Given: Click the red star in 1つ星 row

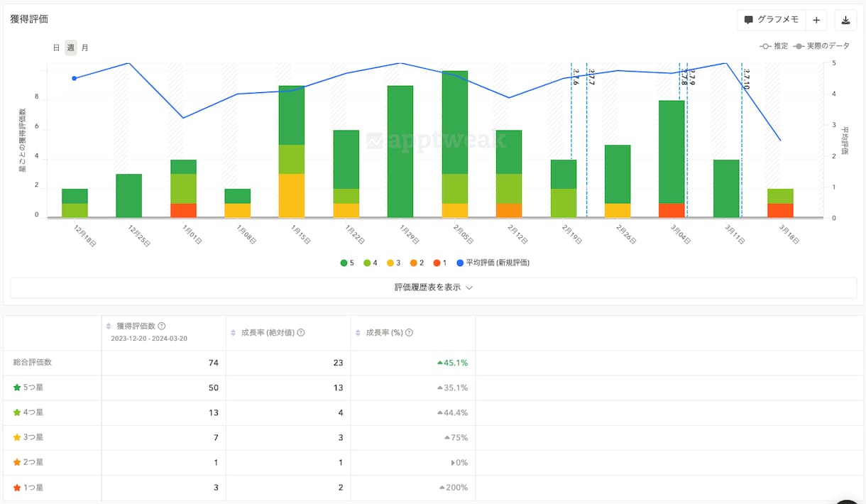Looking at the screenshot, I should [17, 488].
